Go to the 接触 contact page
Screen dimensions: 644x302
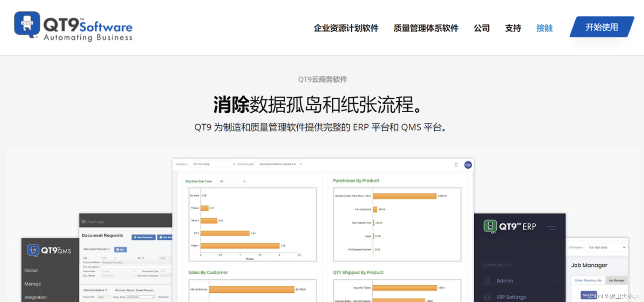click(544, 28)
